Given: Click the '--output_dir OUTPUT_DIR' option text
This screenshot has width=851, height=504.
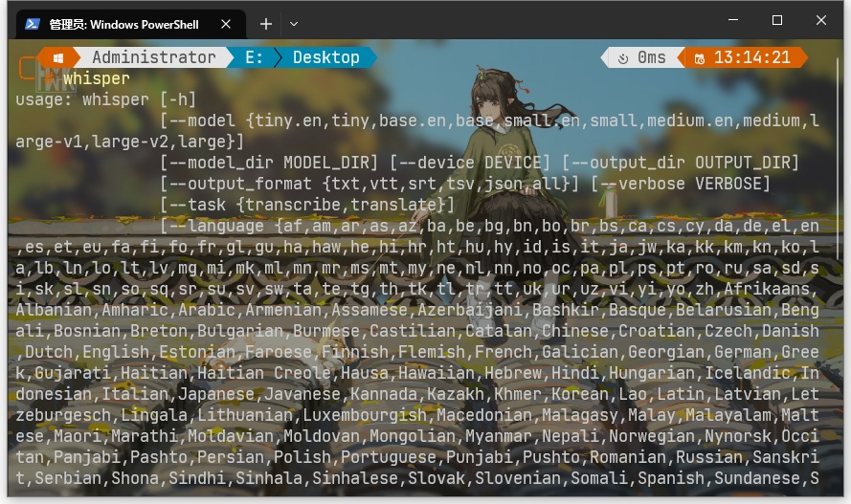Looking at the screenshot, I should tap(681, 163).
